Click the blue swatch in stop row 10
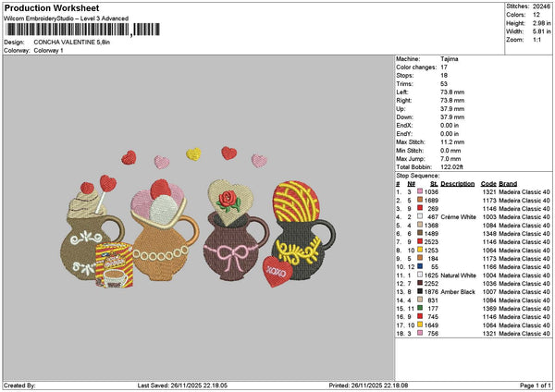Viewport: 555px width, 392px height. 420,267
